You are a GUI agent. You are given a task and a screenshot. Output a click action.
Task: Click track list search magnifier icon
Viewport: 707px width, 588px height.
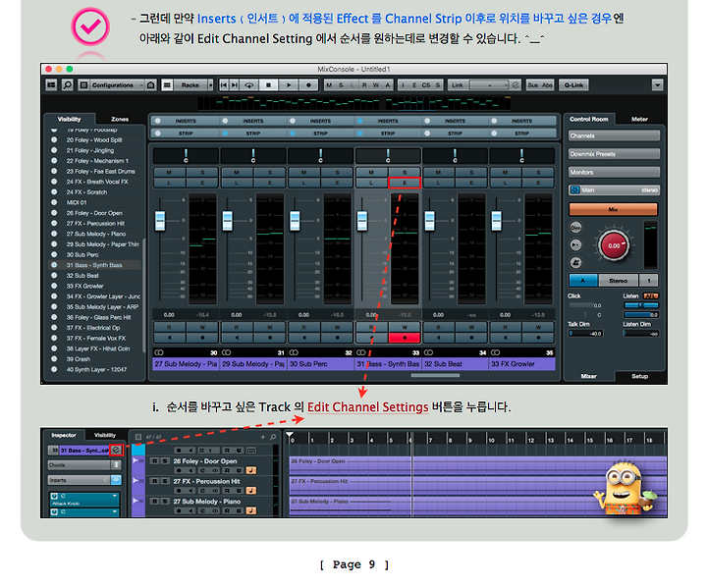pyautogui.click(x=273, y=437)
